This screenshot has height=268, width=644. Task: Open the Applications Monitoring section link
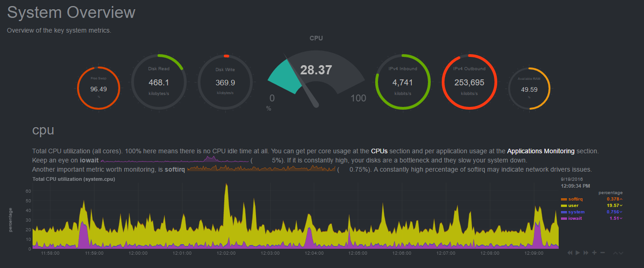coord(541,151)
